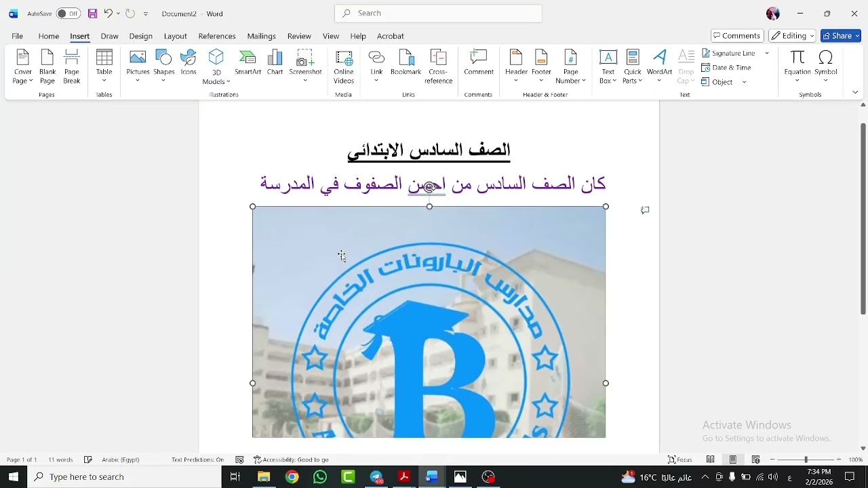Check Accessibility: Good to go

click(291, 460)
